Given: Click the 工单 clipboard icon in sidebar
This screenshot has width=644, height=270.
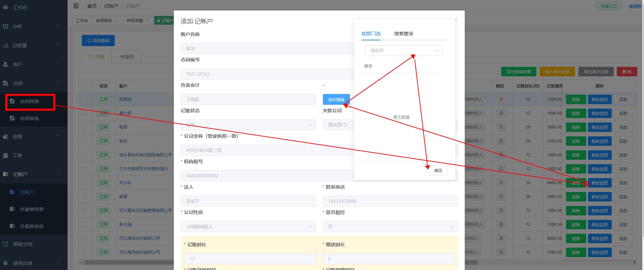Looking at the screenshot, I should 5,155.
